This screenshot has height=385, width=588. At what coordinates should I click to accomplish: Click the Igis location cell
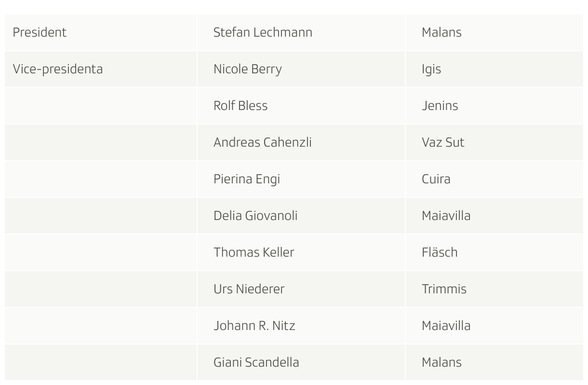[x=494, y=69]
